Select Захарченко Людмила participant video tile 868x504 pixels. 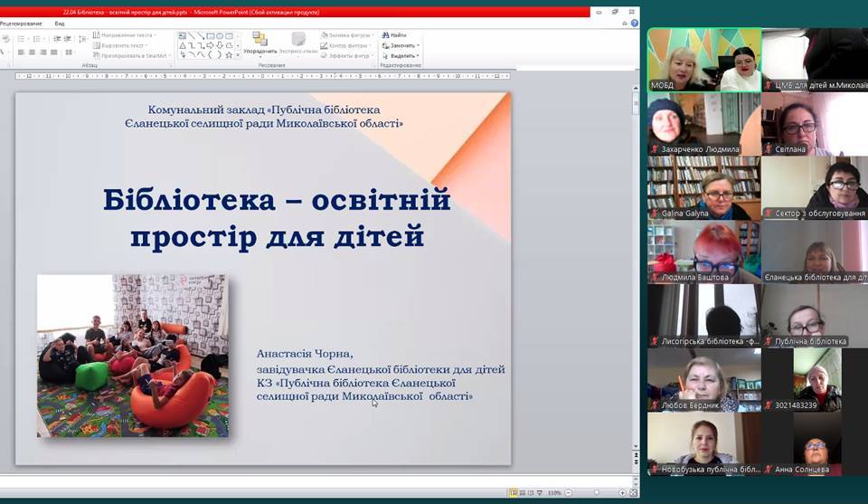(703, 124)
